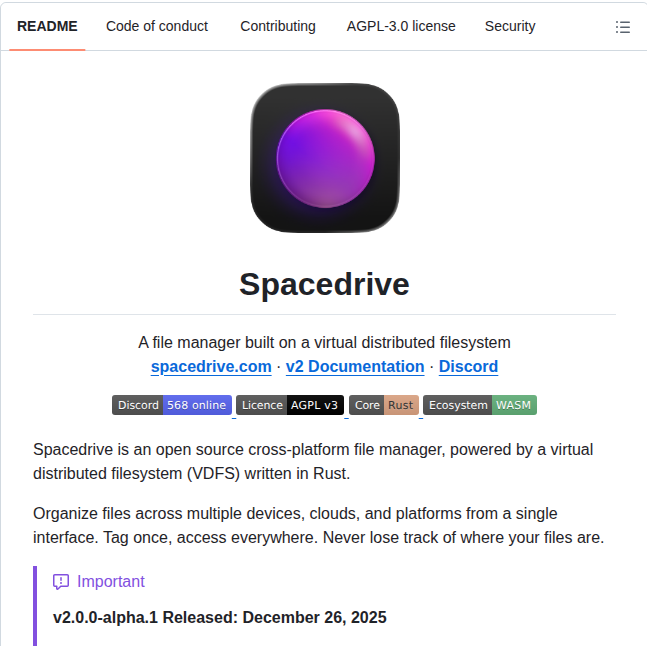
Task: Open the v2 Documentation link
Action: pyautogui.click(x=355, y=366)
